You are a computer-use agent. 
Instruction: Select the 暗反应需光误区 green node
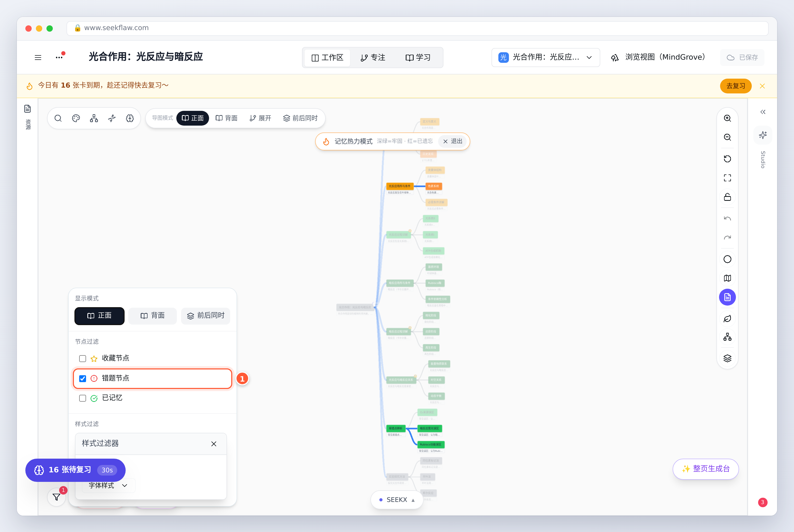(x=429, y=428)
